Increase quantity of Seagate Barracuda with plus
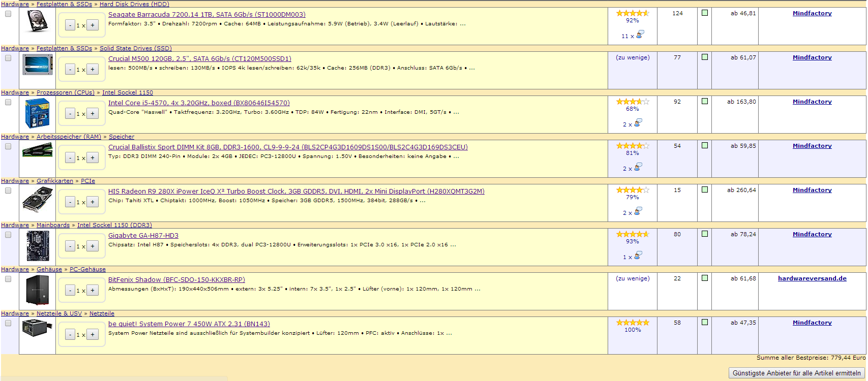This screenshot has height=381, width=868. [x=93, y=25]
